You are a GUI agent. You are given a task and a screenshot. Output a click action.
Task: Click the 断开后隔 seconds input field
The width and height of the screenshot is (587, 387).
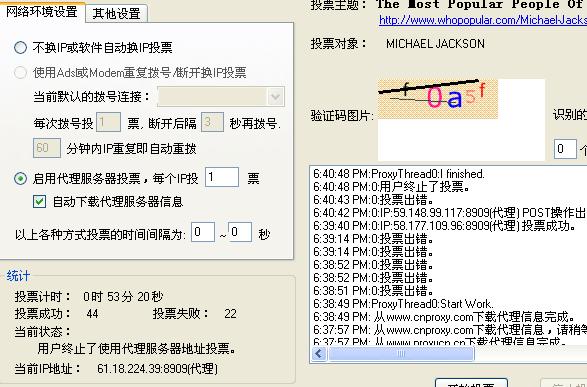click(212, 122)
